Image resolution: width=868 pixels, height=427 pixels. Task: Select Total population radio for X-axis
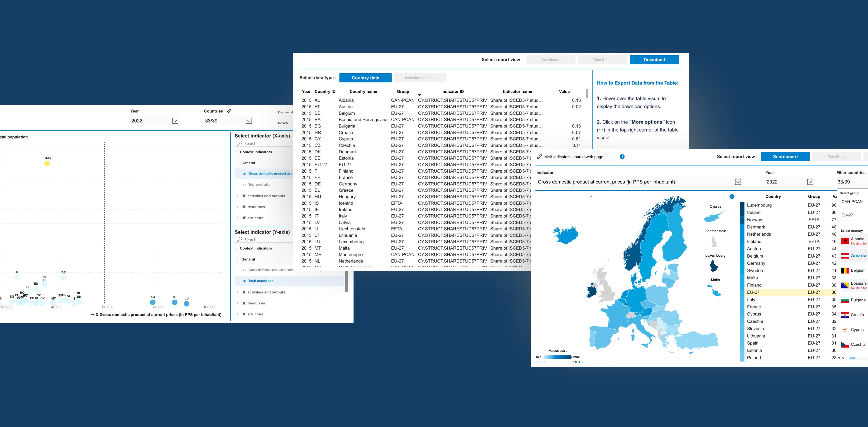point(244,185)
